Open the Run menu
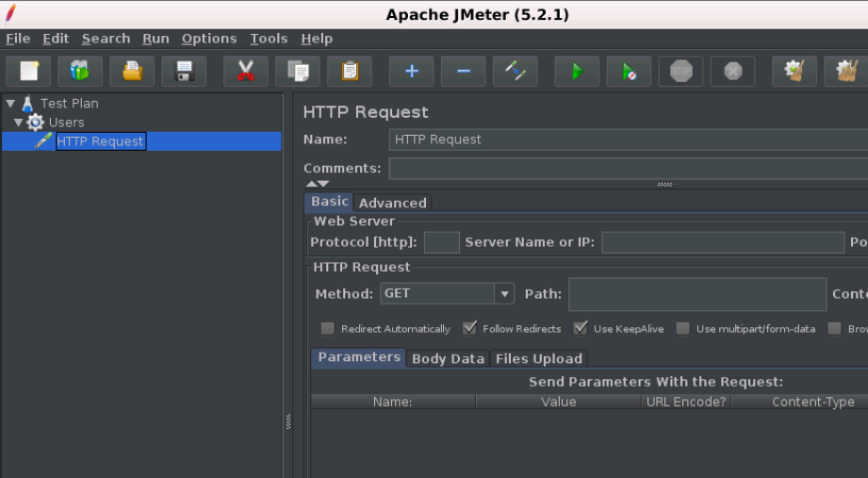 [156, 39]
